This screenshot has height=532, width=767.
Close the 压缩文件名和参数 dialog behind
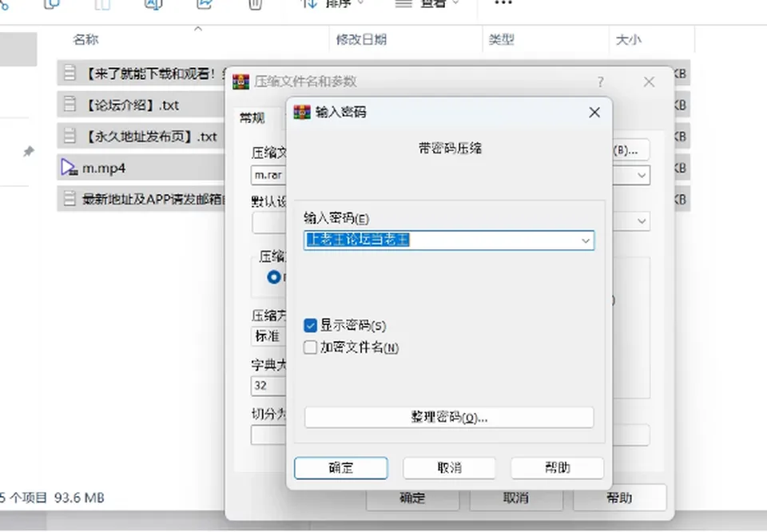(x=649, y=82)
